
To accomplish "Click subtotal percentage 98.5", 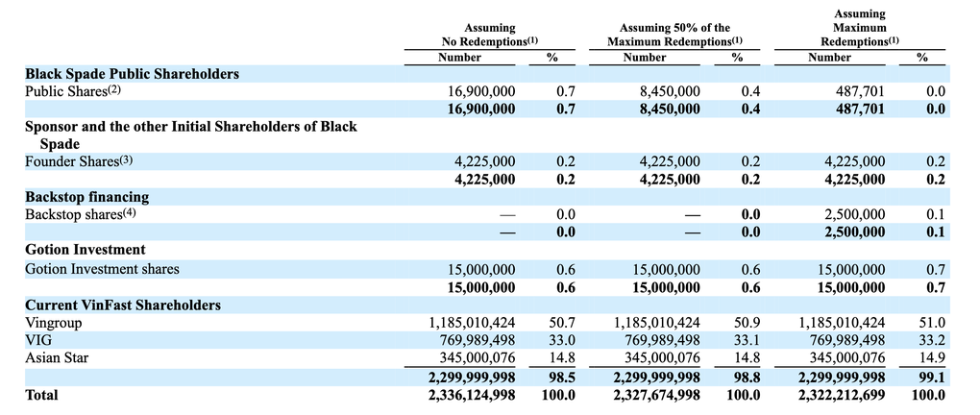I will (562, 378).
